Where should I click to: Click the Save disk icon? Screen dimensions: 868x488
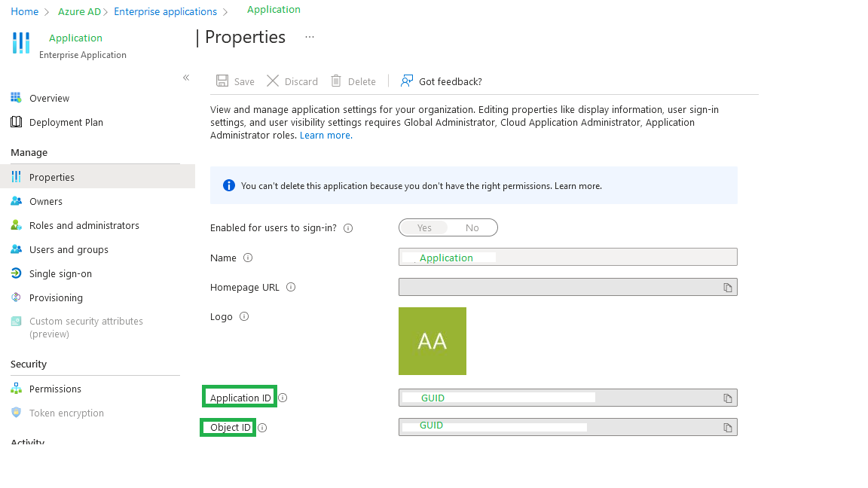(x=222, y=81)
